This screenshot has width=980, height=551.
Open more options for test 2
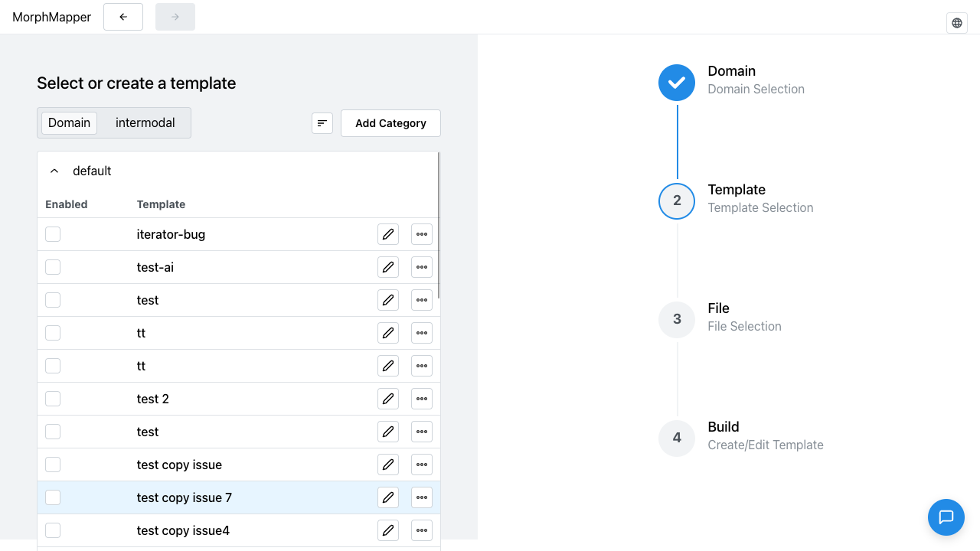click(422, 399)
